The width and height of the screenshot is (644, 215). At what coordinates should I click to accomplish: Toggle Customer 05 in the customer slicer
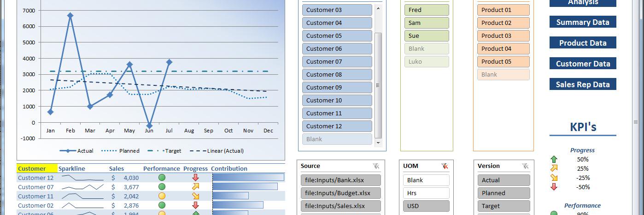(337, 36)
